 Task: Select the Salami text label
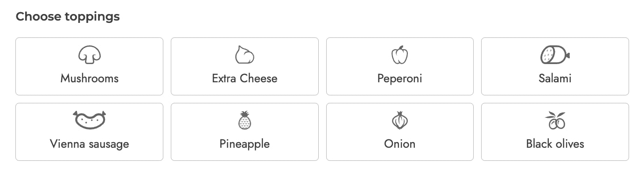(x=555, y=78)
